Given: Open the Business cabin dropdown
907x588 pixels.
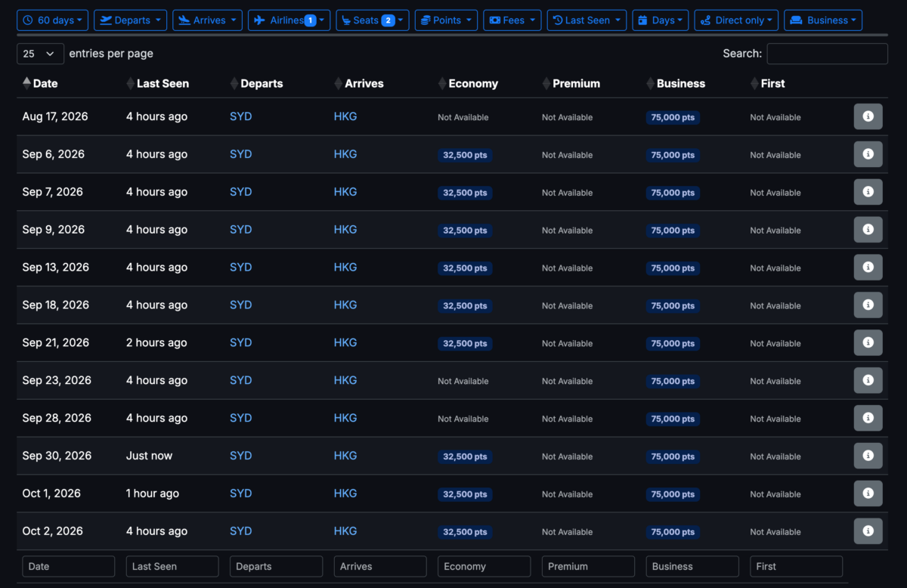Looking at the screenshot, I should click(823, 20).
